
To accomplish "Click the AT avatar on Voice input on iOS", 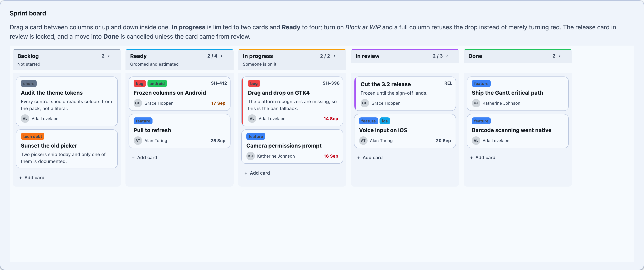I will [x=363, y=140].
